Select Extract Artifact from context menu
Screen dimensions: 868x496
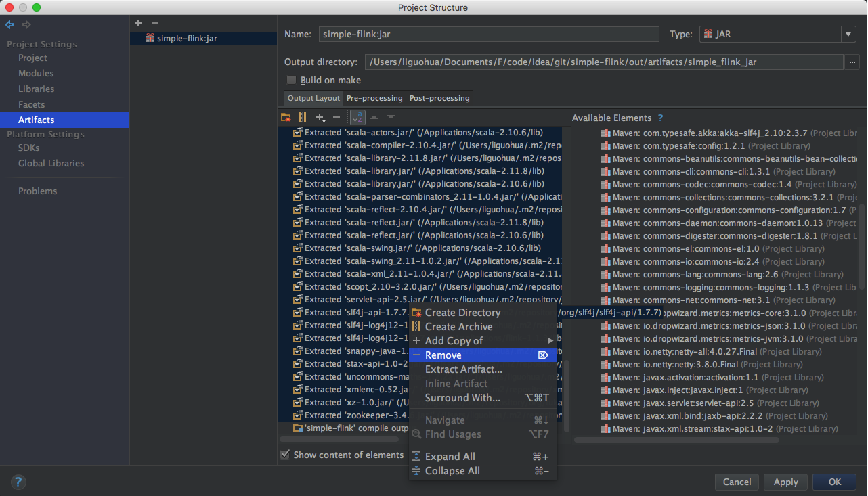coord(463,369)
